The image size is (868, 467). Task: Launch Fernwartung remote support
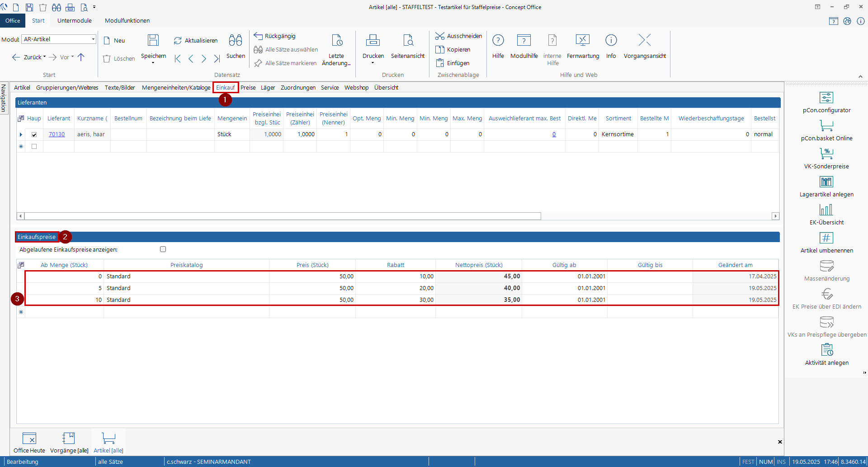point(582,41)
